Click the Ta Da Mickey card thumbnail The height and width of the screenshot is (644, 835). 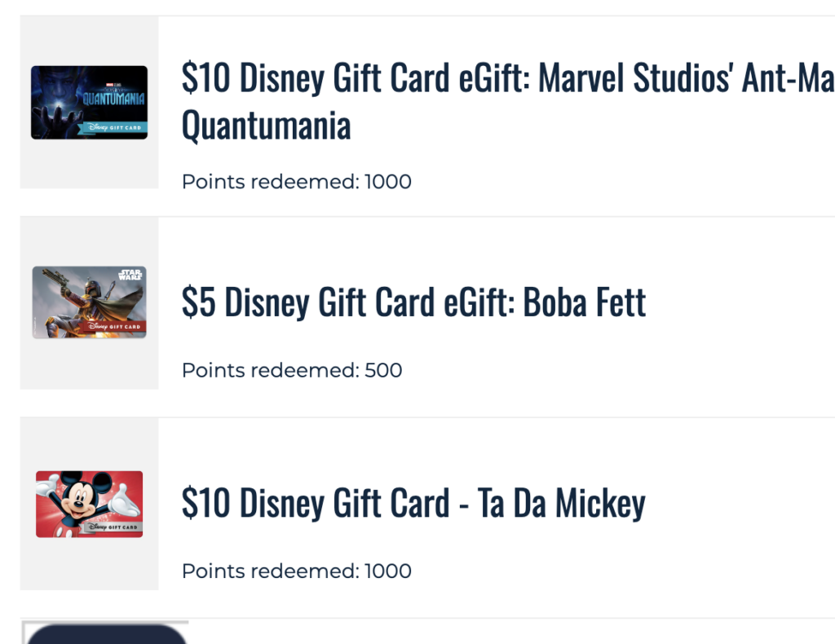coord(89,504)
